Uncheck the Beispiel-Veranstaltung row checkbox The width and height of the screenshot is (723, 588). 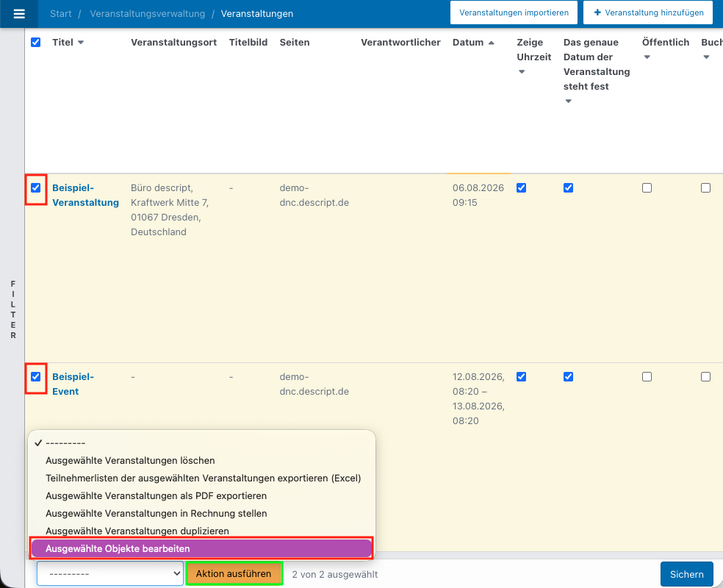pyautogui.click(x=35, y=187)
